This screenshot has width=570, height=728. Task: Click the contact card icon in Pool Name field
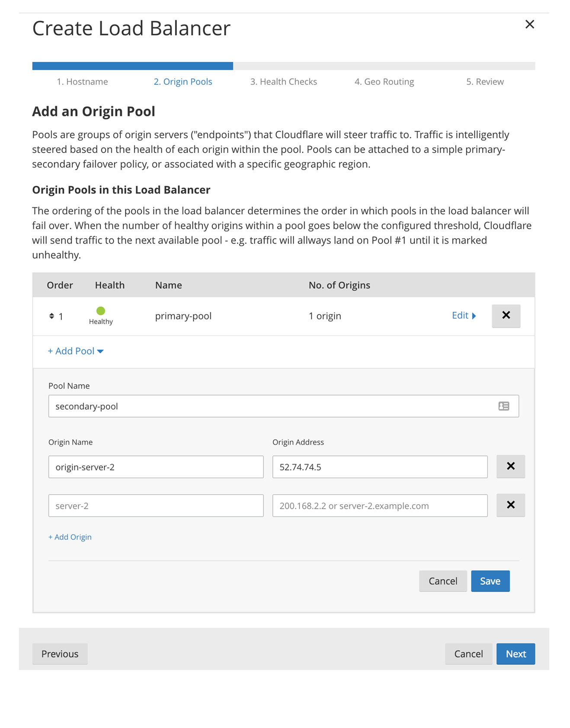click(503, 406)
